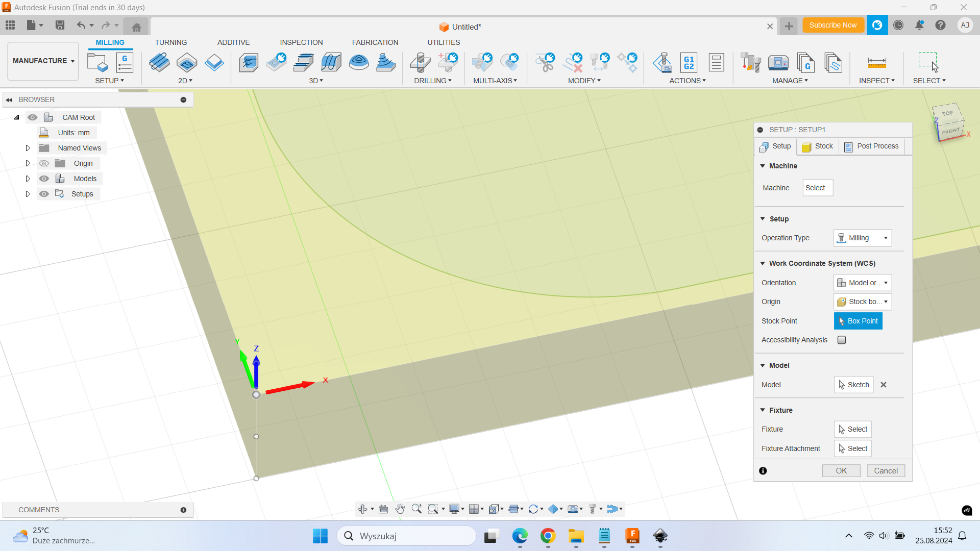Click the Model Sketch selection button
The image size is (980, 551).
click(853, 385)
